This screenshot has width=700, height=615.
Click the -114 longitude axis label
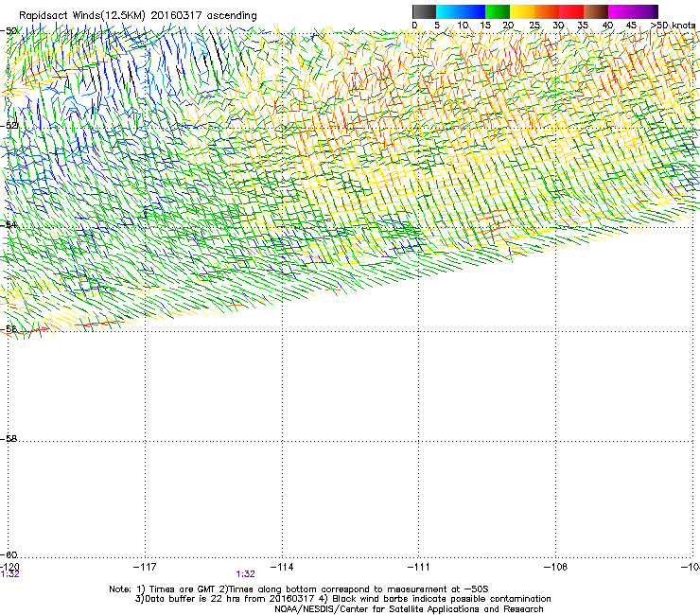coord(282,567)
